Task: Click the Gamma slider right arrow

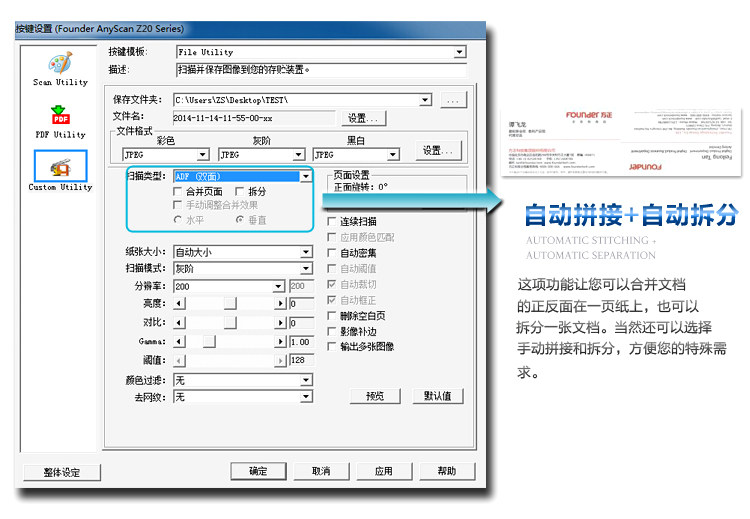Action: 280,342
